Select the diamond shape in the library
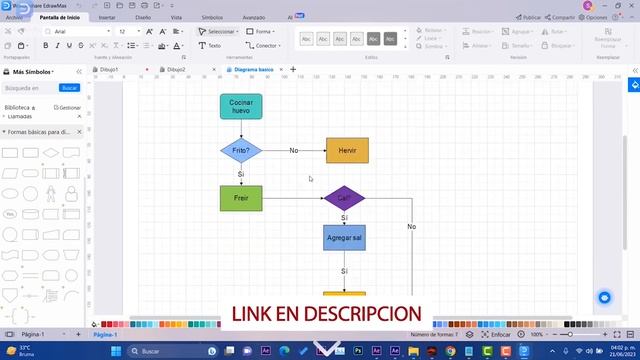Screen dimensions: 640x360 [x=51, y=153]
